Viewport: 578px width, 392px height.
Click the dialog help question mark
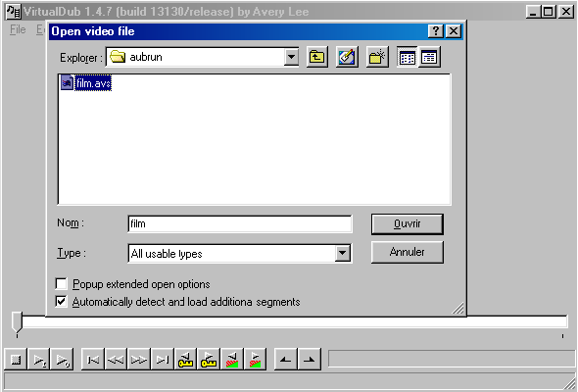[435, 31]
